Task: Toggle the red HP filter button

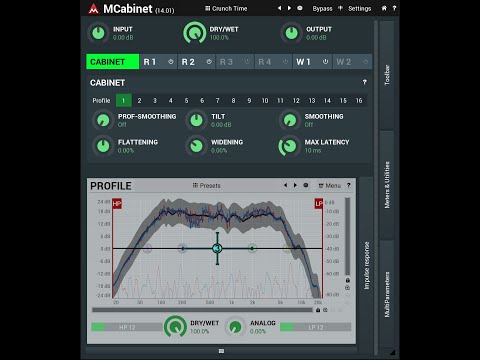Action: pos(117,204)
